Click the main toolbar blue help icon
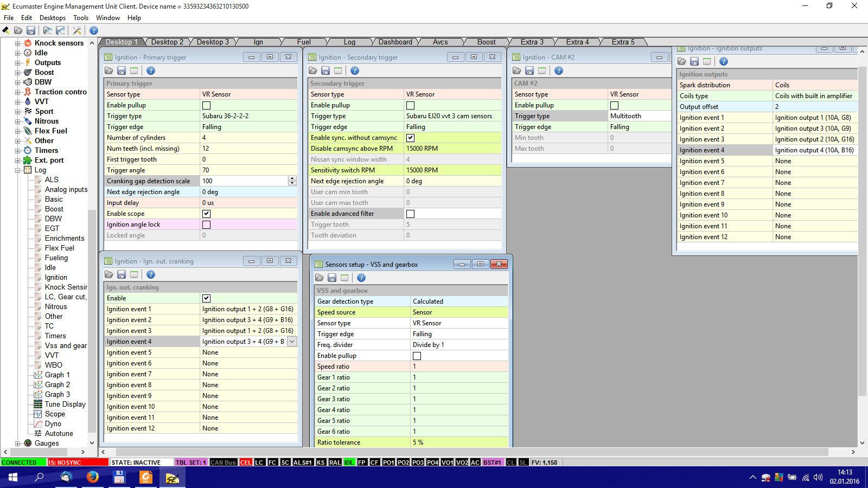Viewport: 868px width, 488px height. [94, 30]
